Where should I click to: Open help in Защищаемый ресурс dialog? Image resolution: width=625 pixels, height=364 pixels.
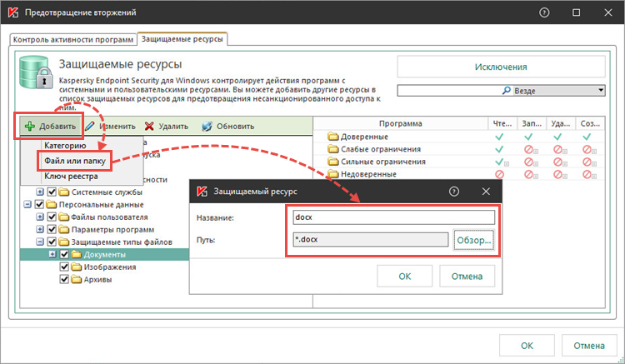click(454, 192)
